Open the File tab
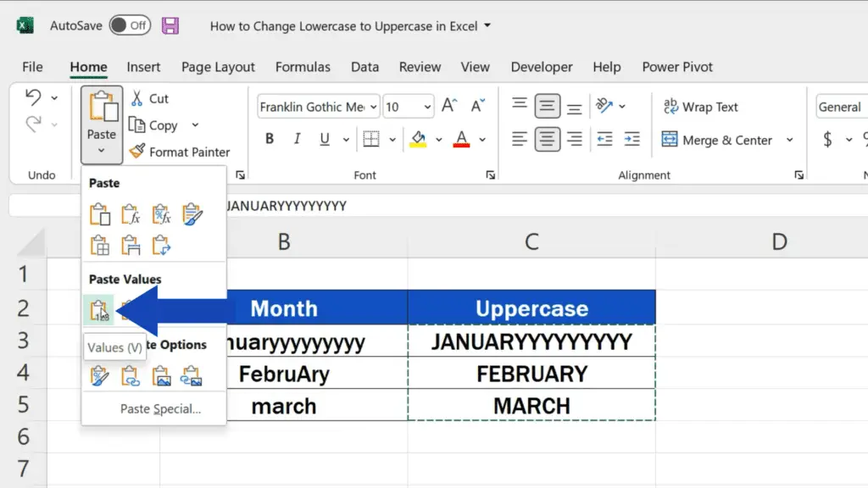 click(x=32, y=67)
